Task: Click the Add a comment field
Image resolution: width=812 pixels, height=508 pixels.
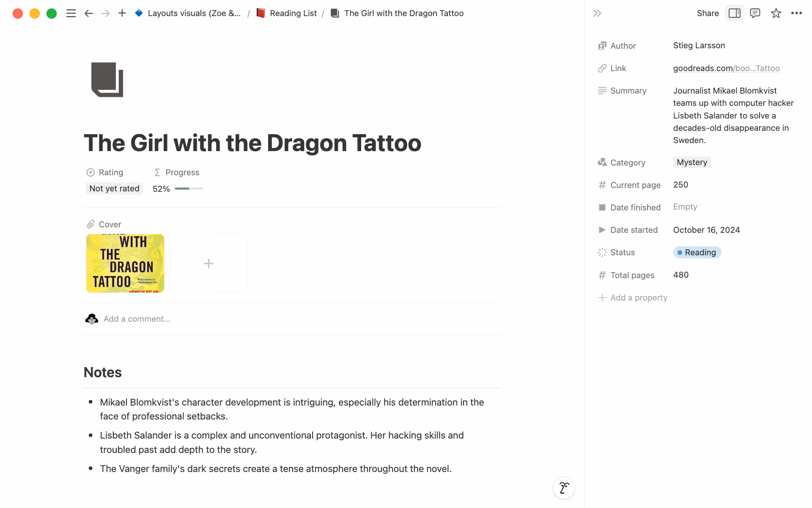Action: click(x=137, y=318)
